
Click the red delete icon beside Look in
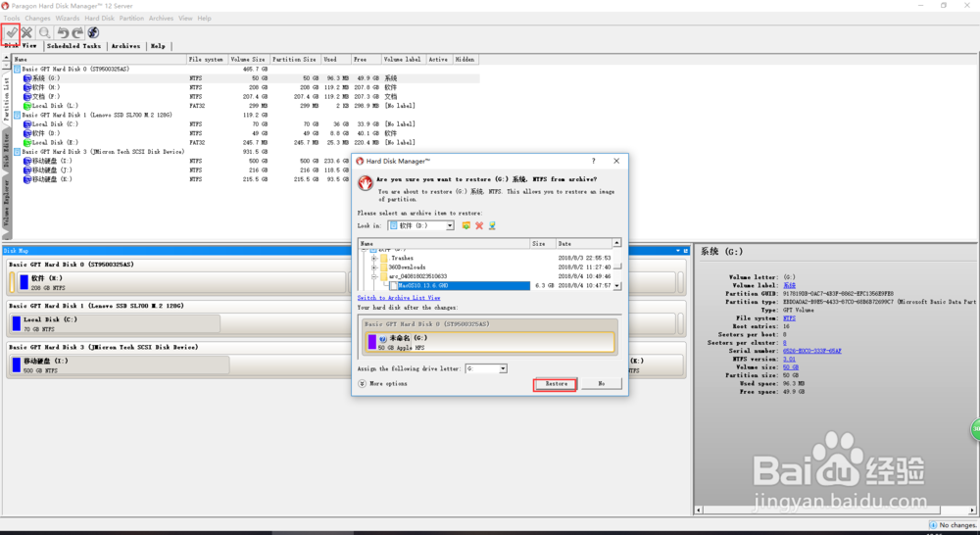479,225
